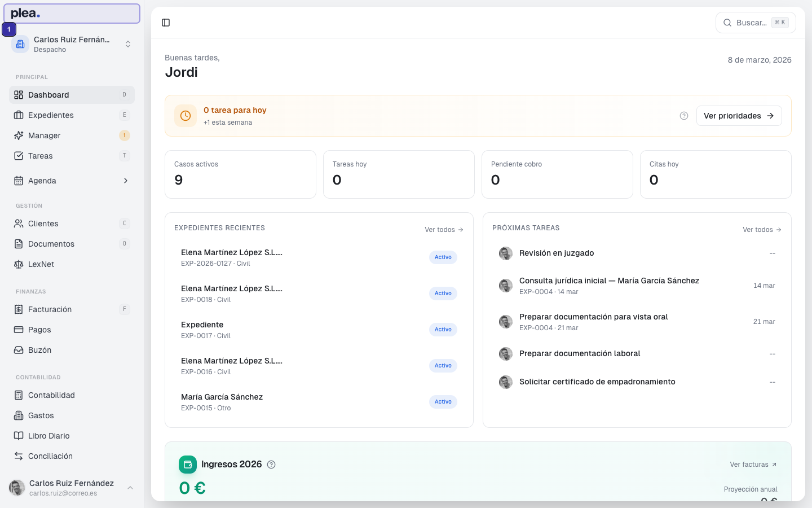The width and height of the screenshot is (812, 508).
Task: Expand user account menu chevron at bottom
Action: pos(130,488)
